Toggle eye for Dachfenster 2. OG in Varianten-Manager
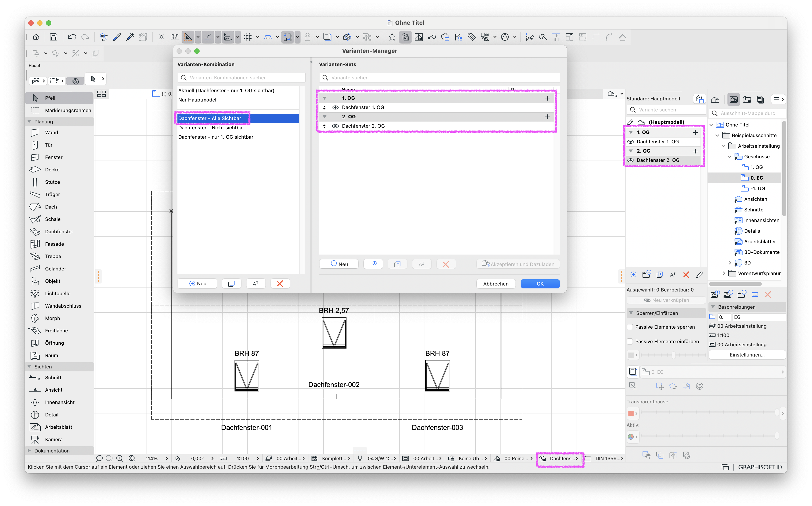This screenshot has height=506, width=812. click(x=335, y=126)
